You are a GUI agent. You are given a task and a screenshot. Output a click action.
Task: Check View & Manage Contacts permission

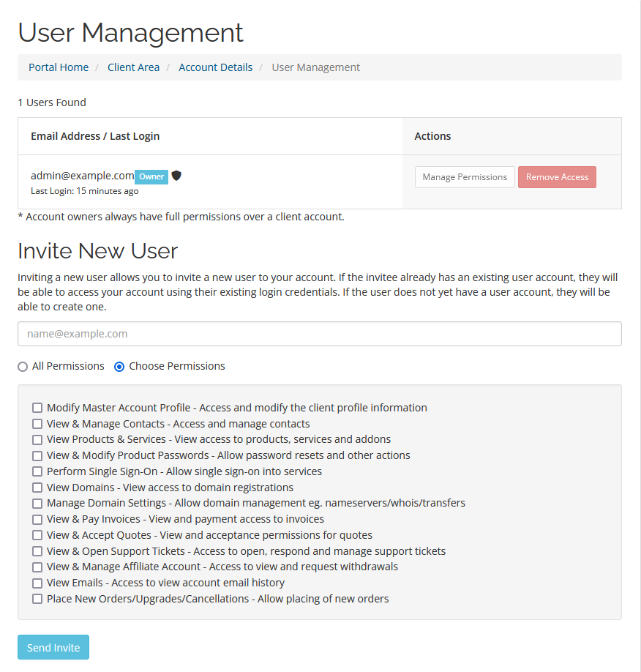point(37,423)
